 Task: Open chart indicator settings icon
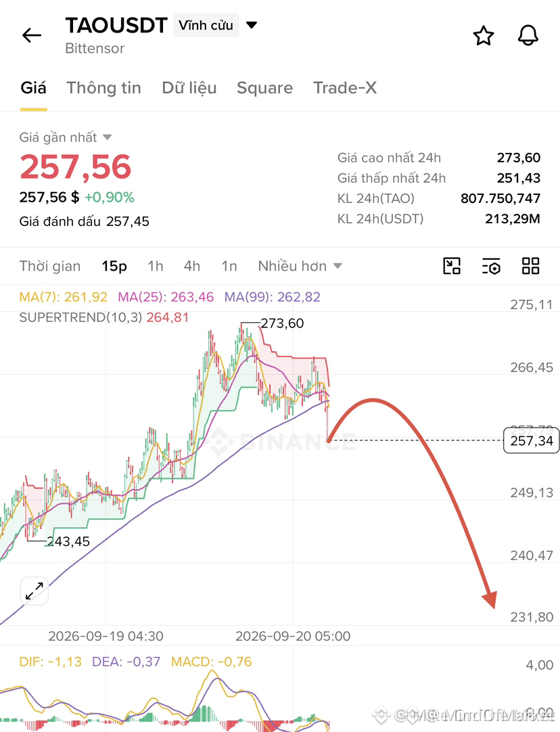[x=491, y=266]
